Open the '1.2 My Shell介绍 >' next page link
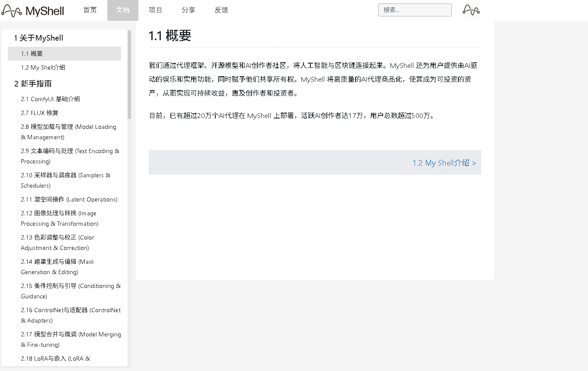 444,163
